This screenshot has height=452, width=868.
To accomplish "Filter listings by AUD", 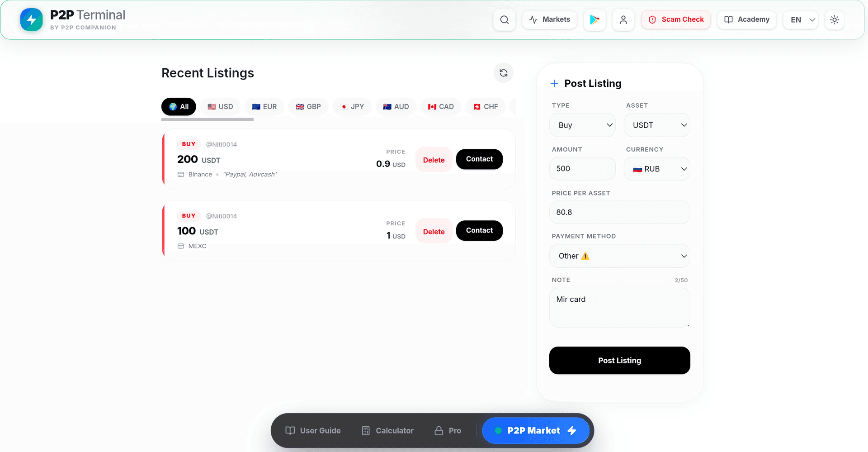I will coord(396,107).
